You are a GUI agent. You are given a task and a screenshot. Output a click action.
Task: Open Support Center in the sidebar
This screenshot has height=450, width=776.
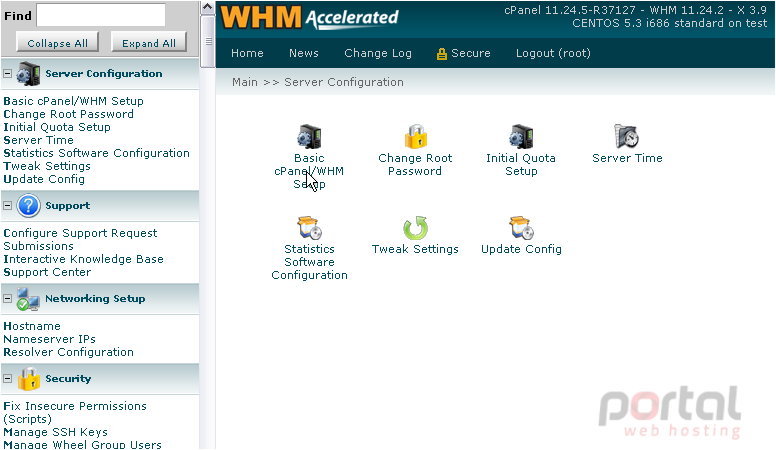(x=47, y=272)
